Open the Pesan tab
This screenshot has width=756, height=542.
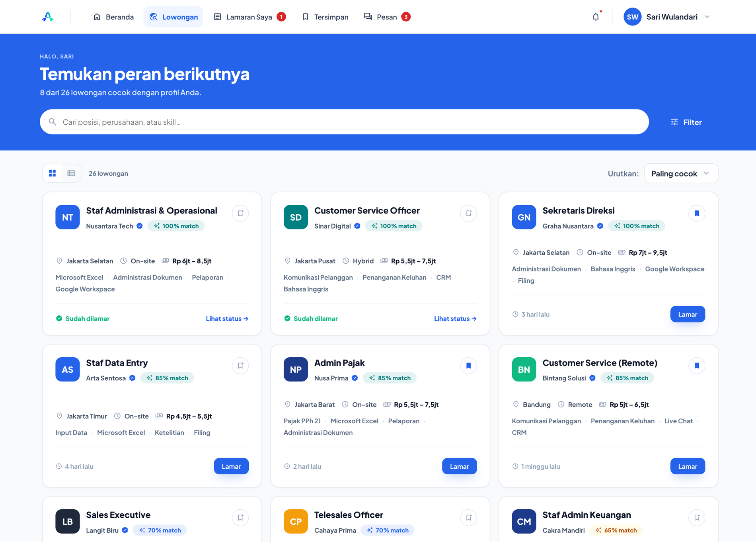[x=387, y=17]
